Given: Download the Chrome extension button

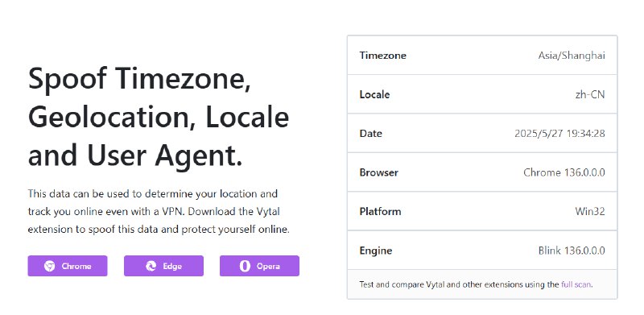Looking at the screenshot, I should tap(68, 266).
